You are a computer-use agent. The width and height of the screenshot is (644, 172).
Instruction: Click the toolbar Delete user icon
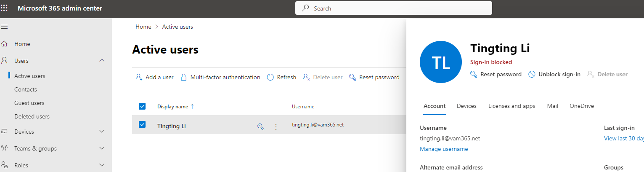point(307,77)
